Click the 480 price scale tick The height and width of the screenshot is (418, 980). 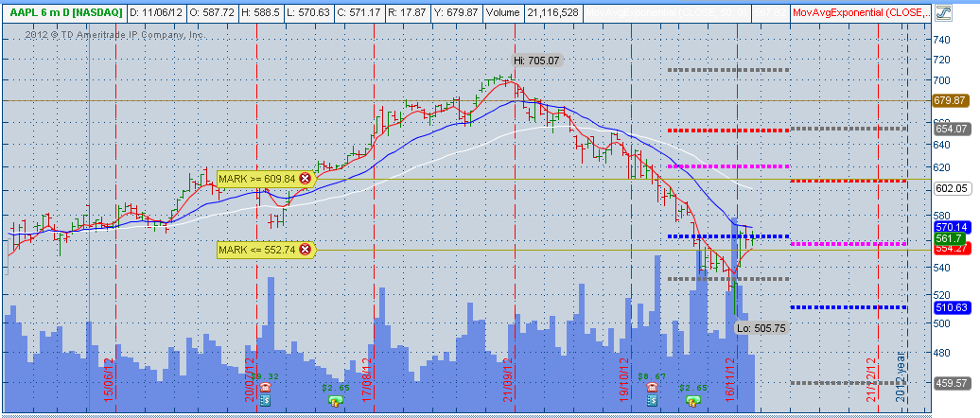pos(941,352)
